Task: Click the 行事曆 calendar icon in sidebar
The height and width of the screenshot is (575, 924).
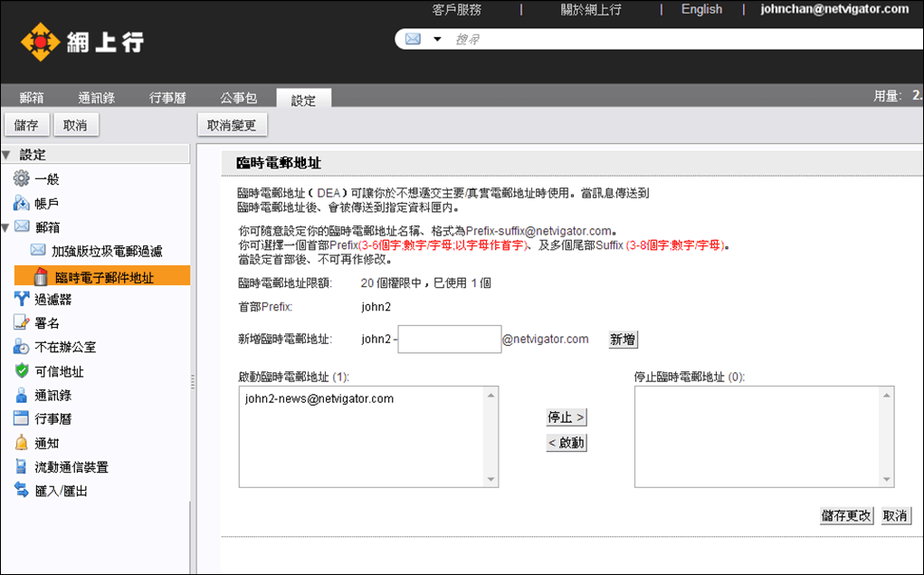Action: pyautogui.click(x=21, y=418)
